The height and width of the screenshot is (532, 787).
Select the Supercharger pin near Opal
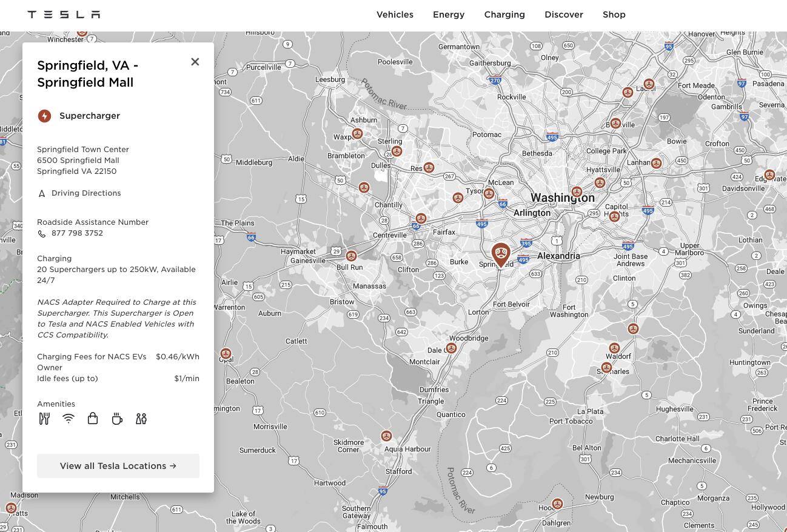pos(226,354)
